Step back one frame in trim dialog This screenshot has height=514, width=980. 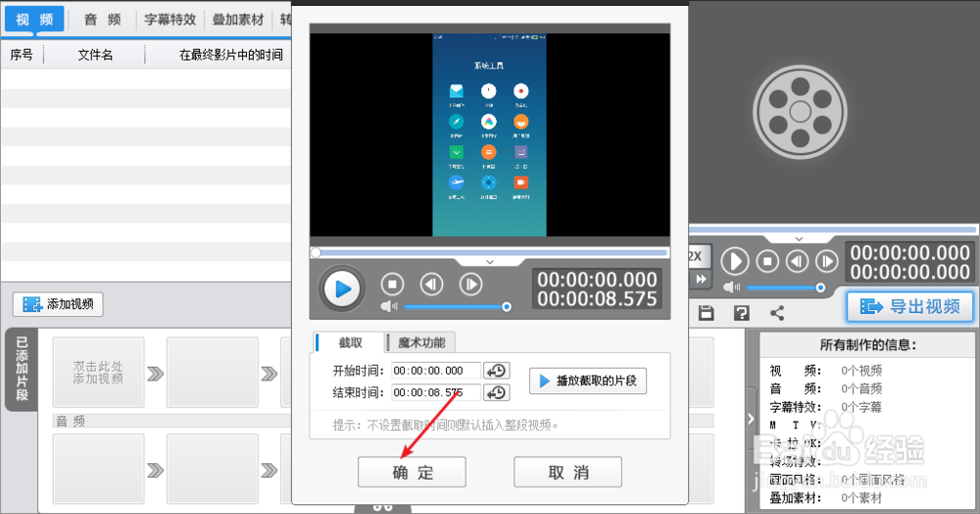431,284
